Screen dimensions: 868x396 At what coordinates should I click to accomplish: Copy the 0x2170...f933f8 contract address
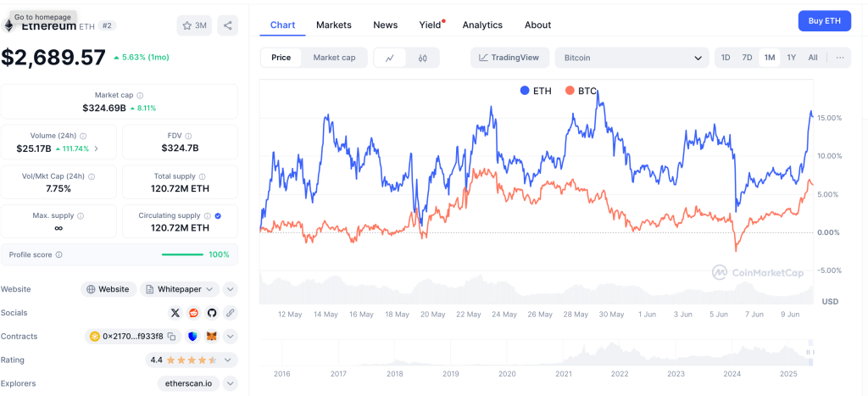pos(171,337)
